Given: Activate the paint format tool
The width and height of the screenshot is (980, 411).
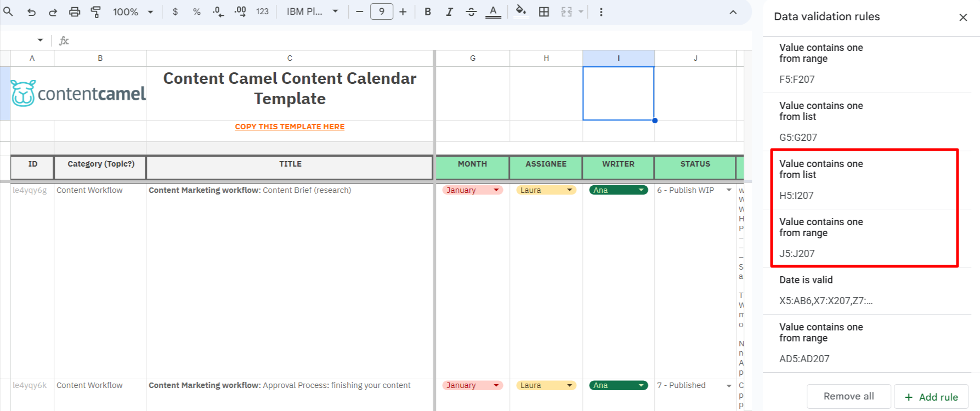Looking at the screenshot, I should (x=96, y=12).
